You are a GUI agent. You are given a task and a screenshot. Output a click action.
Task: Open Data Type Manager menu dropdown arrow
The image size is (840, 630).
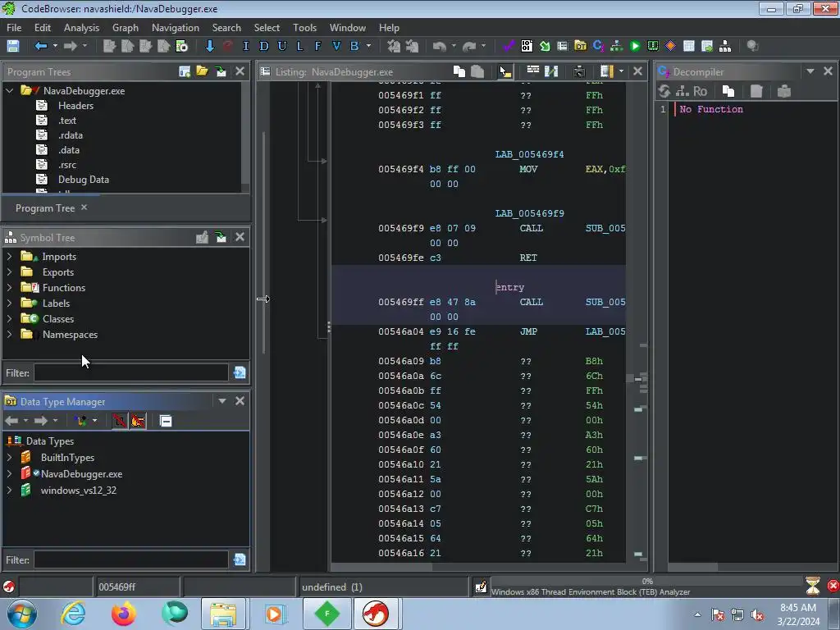(221, 400)
